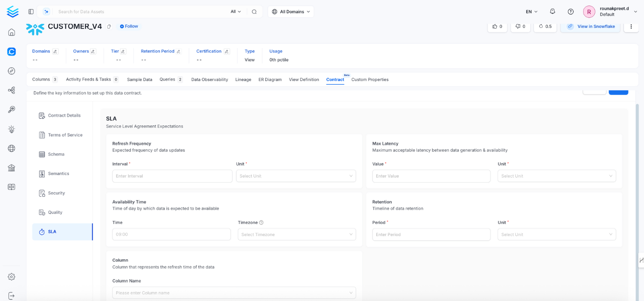Expand the Retention Unit dropdown

tap(556, 234)
